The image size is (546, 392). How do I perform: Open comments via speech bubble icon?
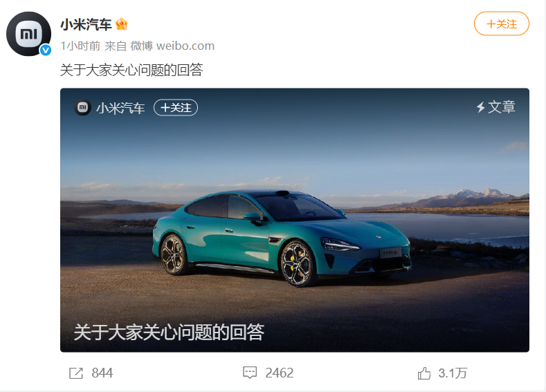click(x=250, y=373)
